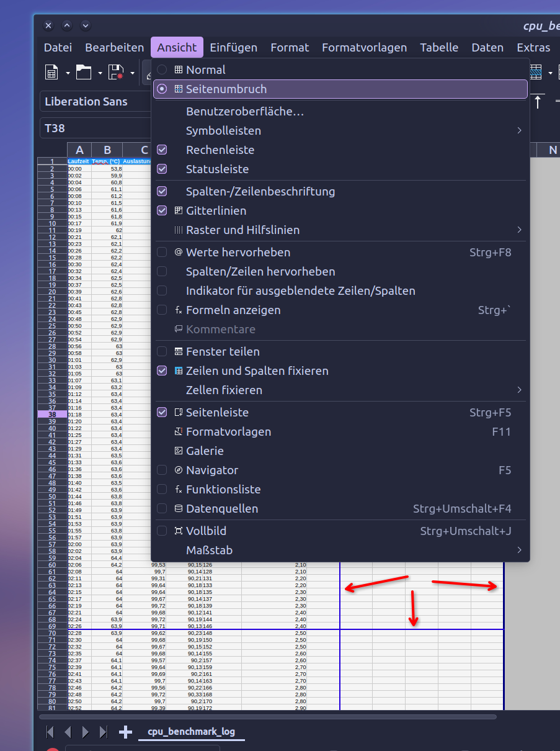
Task: Expand the Maßstab submenu
Action: 340,551
